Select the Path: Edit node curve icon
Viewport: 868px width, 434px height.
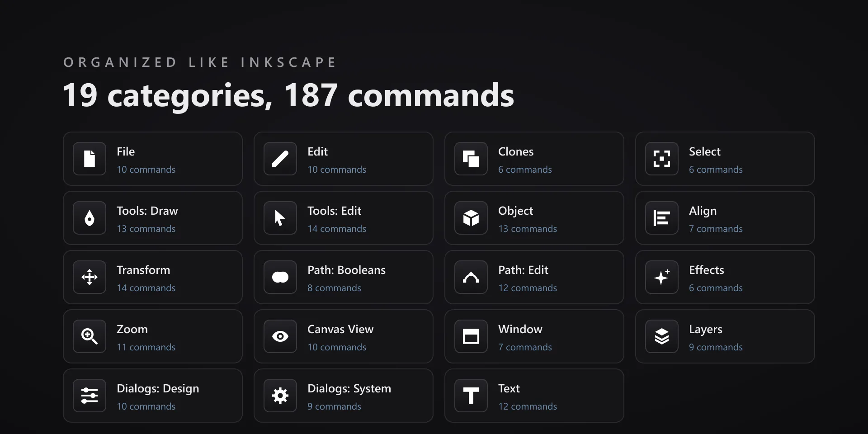click(x=471, y=277)
